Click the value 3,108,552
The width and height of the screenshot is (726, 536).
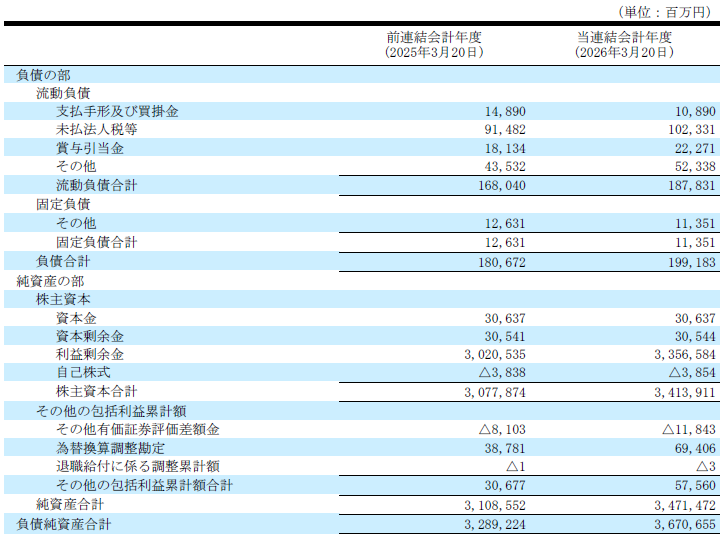click(x=495, y=505)
